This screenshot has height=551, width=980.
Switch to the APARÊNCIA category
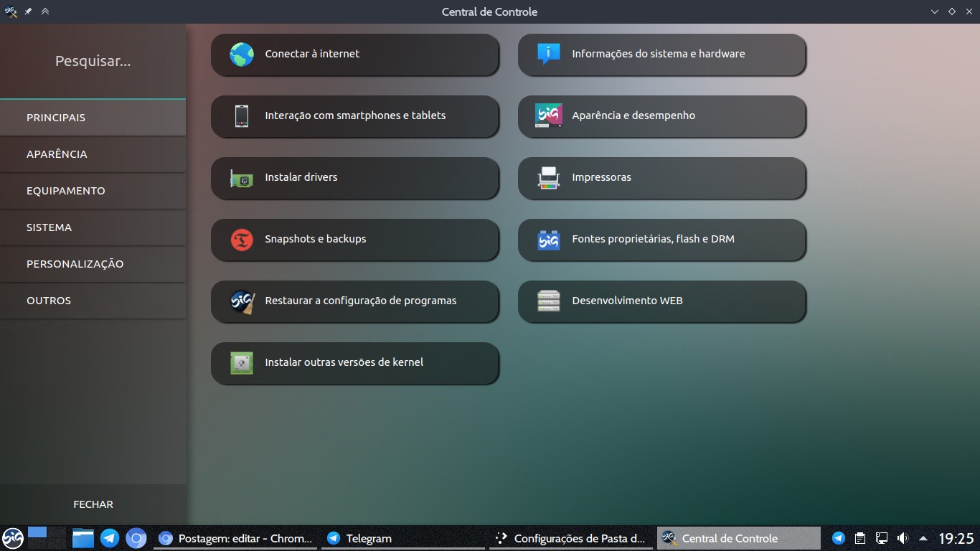(x=57, y=154)
